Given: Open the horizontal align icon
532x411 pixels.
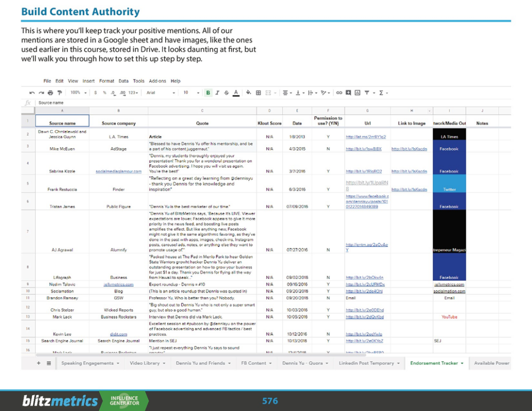Looking at the screenshot, I should 285,92.
